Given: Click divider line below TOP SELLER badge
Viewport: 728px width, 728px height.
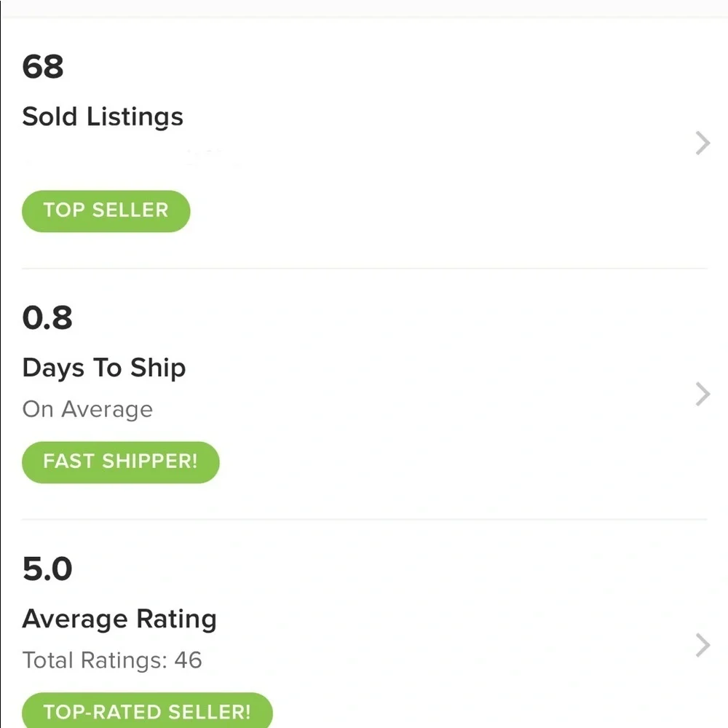Looking at the screenshot, I should 365,269.
